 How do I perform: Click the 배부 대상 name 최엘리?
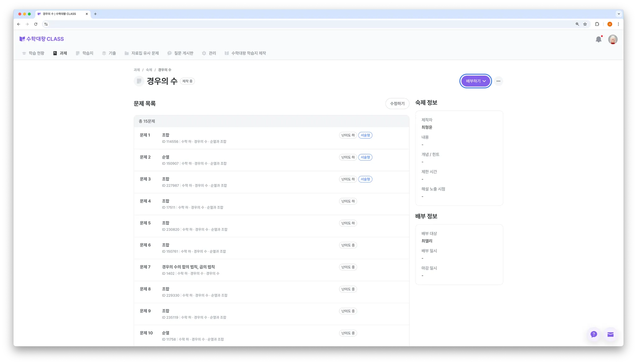pos(427,241)
